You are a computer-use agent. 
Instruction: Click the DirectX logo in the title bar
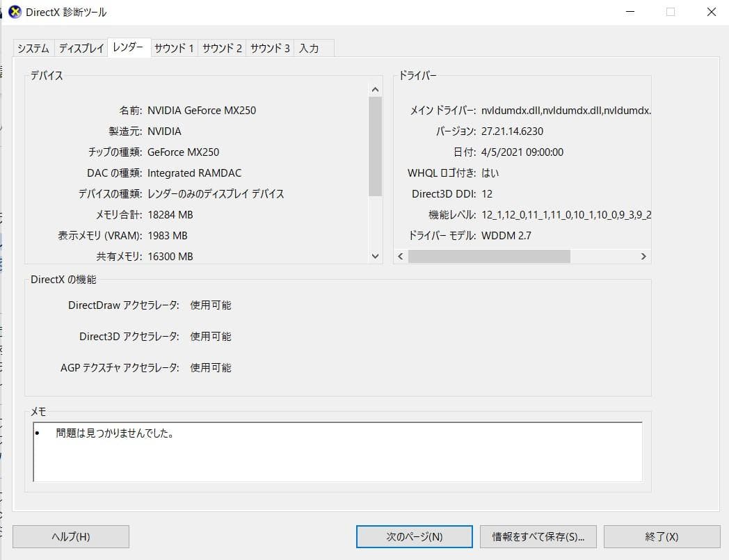tap(15, 12)
